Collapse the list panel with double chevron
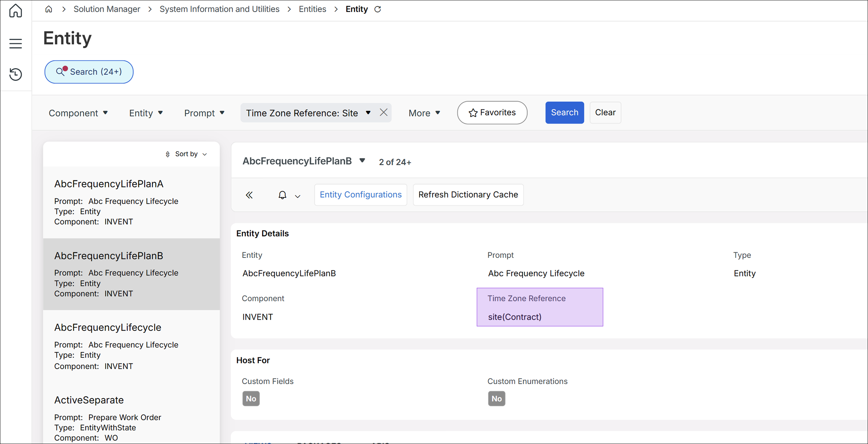868x444 pixels. (249, 195)
